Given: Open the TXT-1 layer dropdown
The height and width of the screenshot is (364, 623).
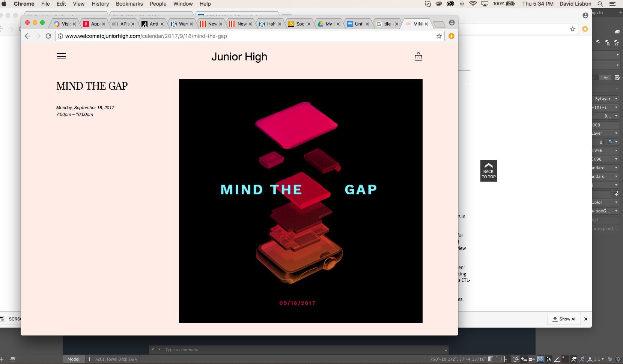Looking at the screenshot, I should [x=606, y=107].
